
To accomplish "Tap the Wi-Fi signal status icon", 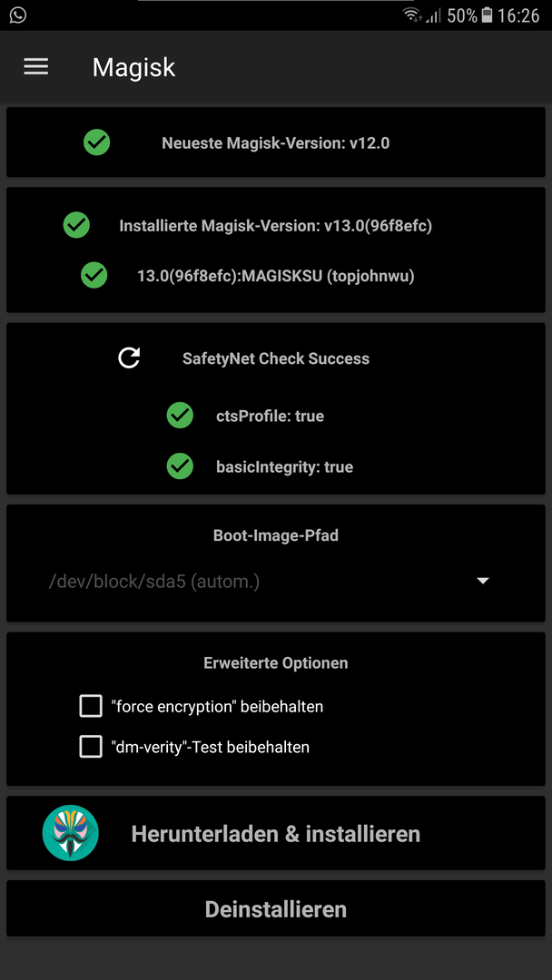I will point(412,15).
